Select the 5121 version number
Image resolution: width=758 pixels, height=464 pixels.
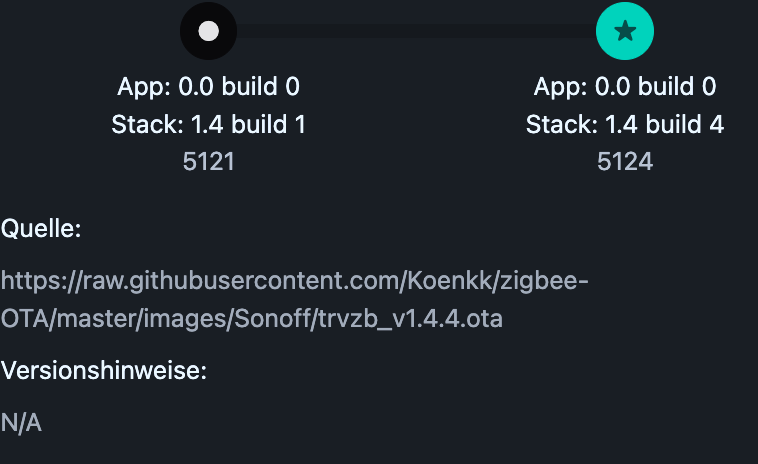(208, 161)
